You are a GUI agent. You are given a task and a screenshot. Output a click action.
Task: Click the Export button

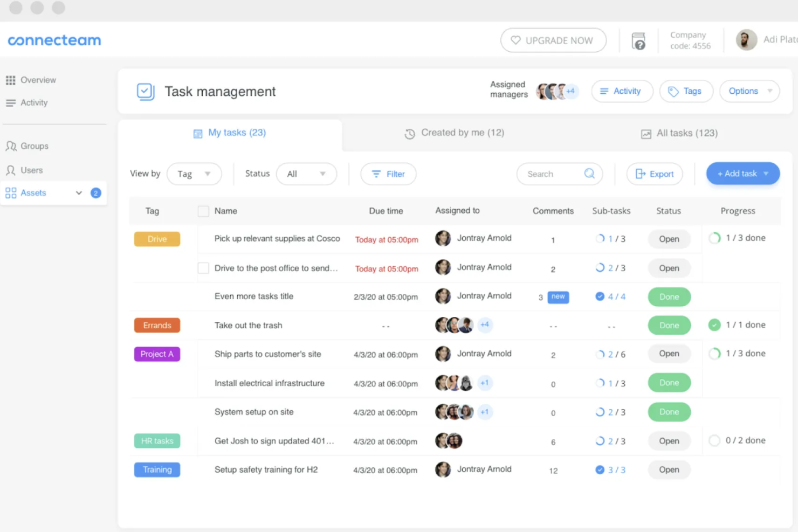pyautogui.click(x=655, y=174)
